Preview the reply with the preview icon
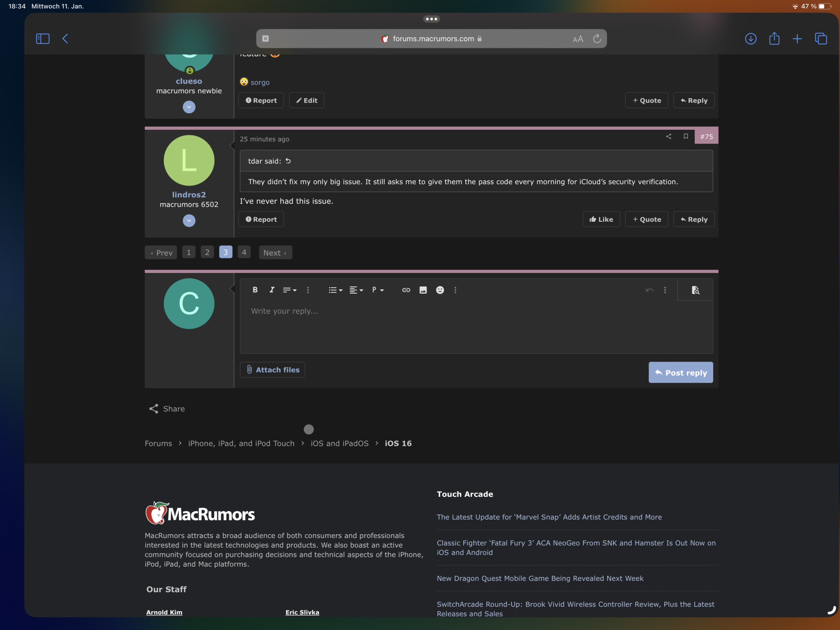Screen dimensions: 840x630 (695, 290)
